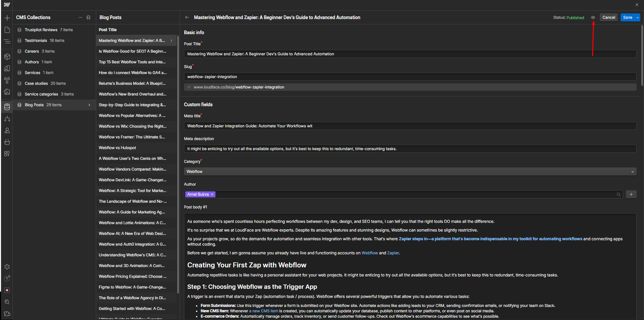Open site Settings gear

(7, 267)
